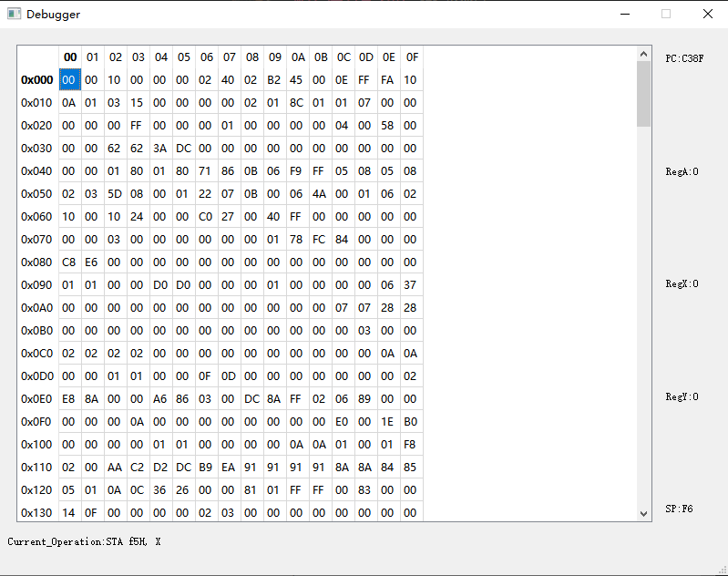Select cell A6 in row 0x0E0
Viewport: 728px width, 576px height.
[x=161, y=398]
